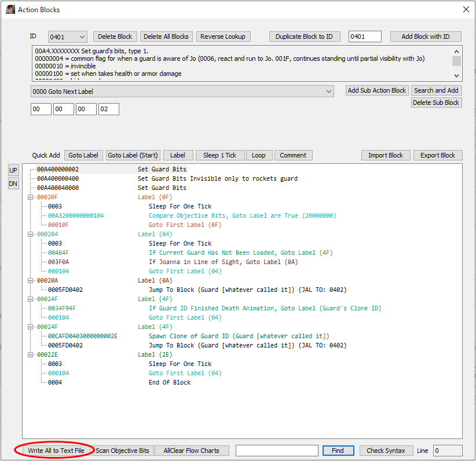Click Duplicate Block to ID

[304, 36]
